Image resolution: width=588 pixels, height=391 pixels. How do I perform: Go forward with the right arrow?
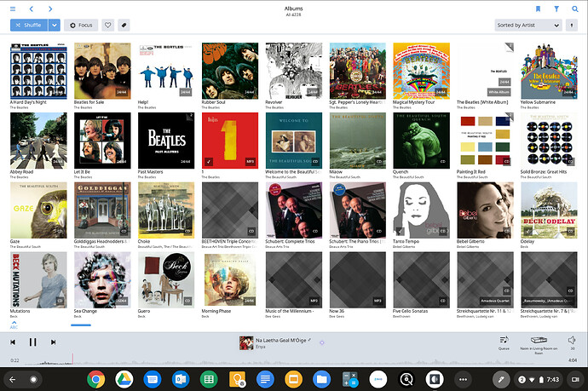pyautogui.click(x=50, y=9)
